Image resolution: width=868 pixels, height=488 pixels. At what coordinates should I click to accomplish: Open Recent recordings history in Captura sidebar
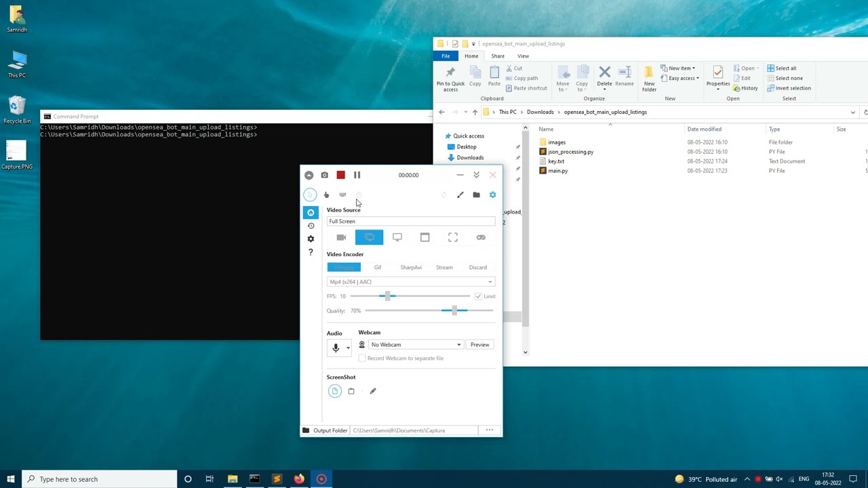pos(311,226)
